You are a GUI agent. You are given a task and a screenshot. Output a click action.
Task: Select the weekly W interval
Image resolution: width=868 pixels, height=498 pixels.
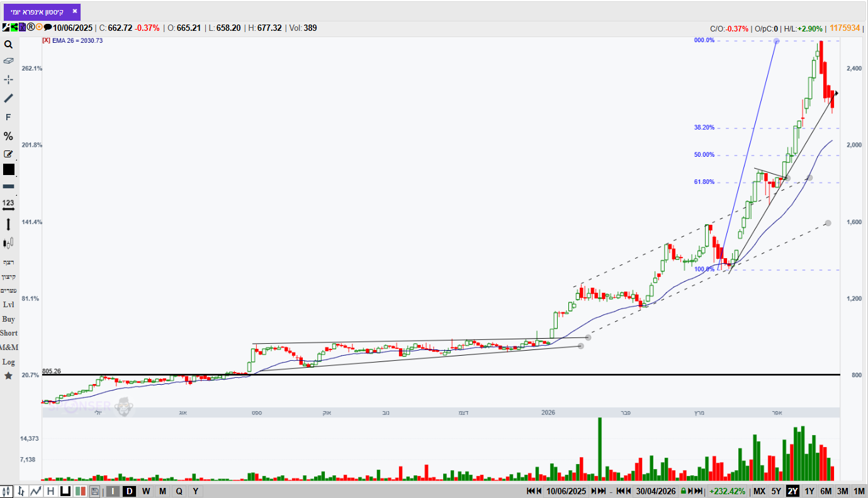pos(145,491)
